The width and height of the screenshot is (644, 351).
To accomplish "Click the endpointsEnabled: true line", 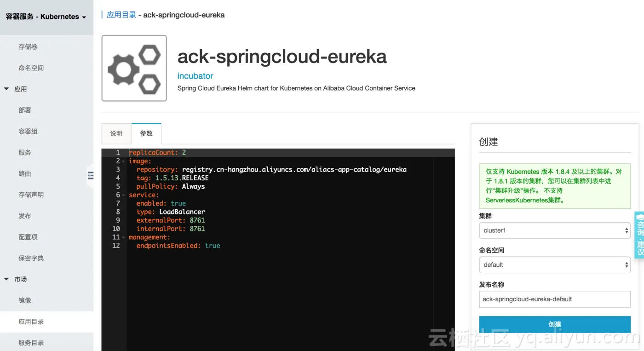I will click(x=178, y=246).
